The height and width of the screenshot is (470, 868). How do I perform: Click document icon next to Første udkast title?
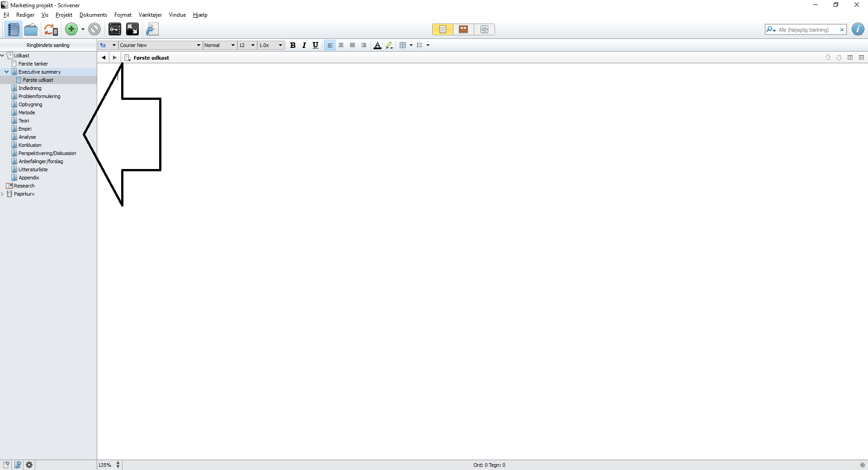[127, 57]
